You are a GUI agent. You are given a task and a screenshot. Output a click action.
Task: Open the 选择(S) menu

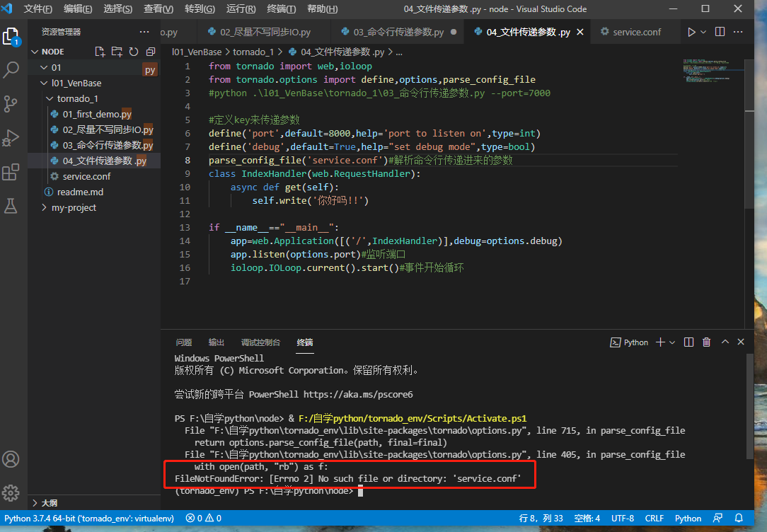coord(118,8)
